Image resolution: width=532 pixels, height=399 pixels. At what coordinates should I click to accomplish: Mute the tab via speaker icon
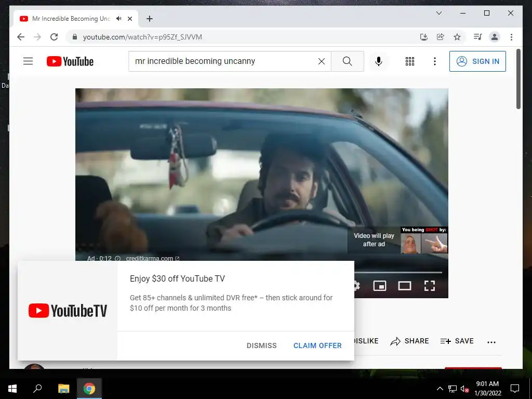[119, 19]
